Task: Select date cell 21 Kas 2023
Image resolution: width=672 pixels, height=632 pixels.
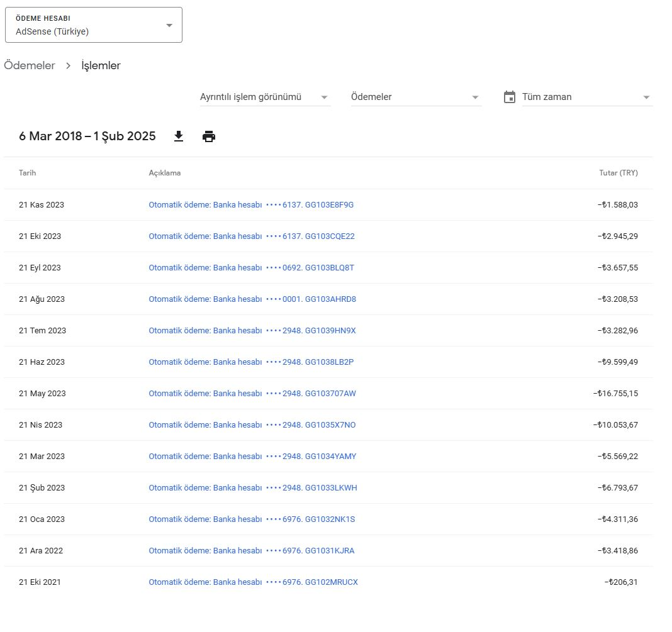Action: point(42,204)
